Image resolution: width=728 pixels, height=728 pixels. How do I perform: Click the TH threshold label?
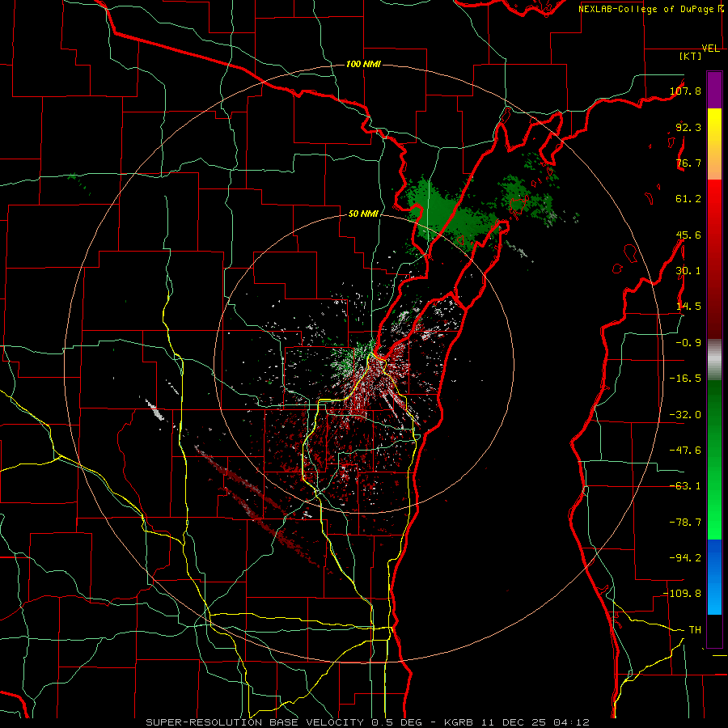695,630
